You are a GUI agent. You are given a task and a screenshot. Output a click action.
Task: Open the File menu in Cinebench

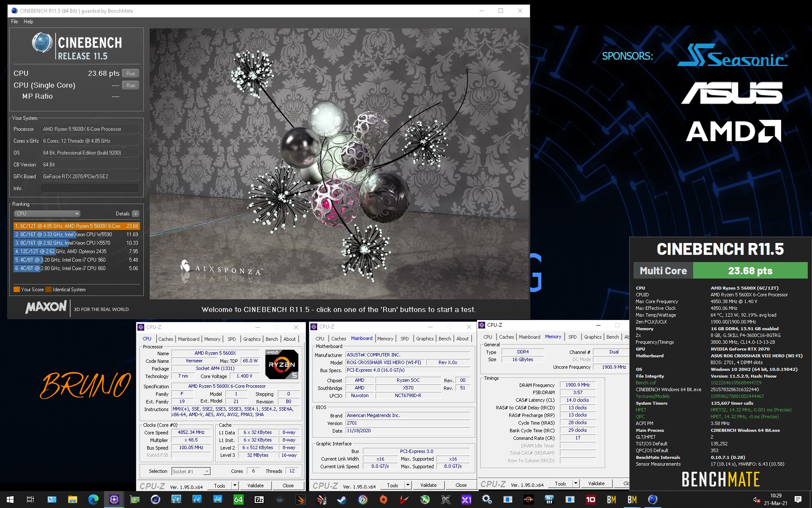(14, 22)
